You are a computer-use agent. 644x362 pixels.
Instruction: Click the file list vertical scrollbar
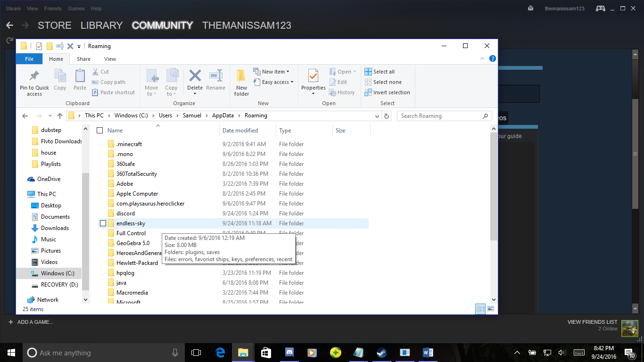pyautogui.click(x=493, y=187)
